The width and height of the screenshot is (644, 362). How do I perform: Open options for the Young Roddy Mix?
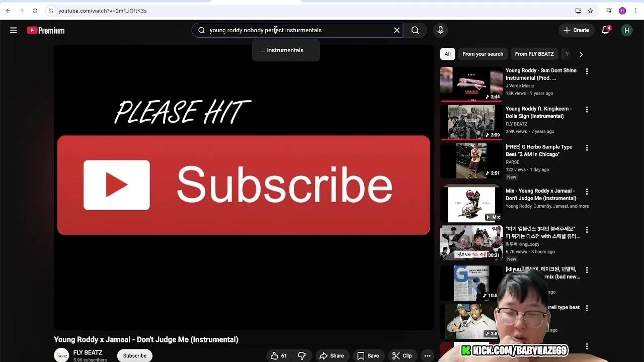tap(587, 192)
